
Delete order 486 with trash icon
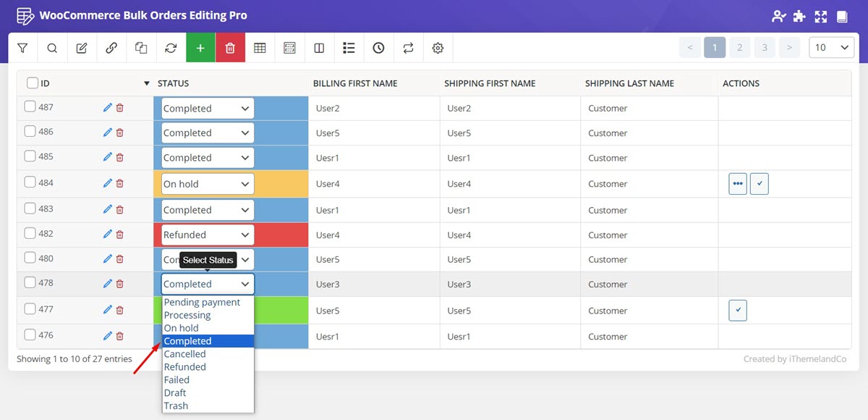click(x=120, y=133)
